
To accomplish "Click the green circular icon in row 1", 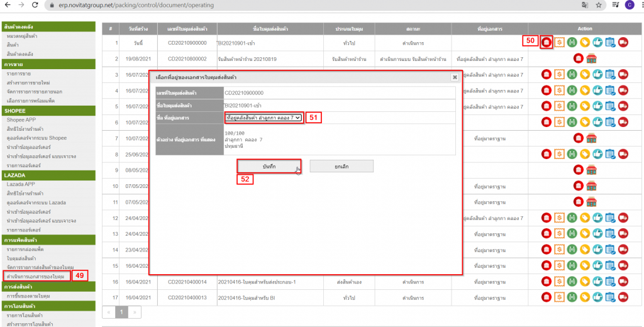I will pos(571,42).
